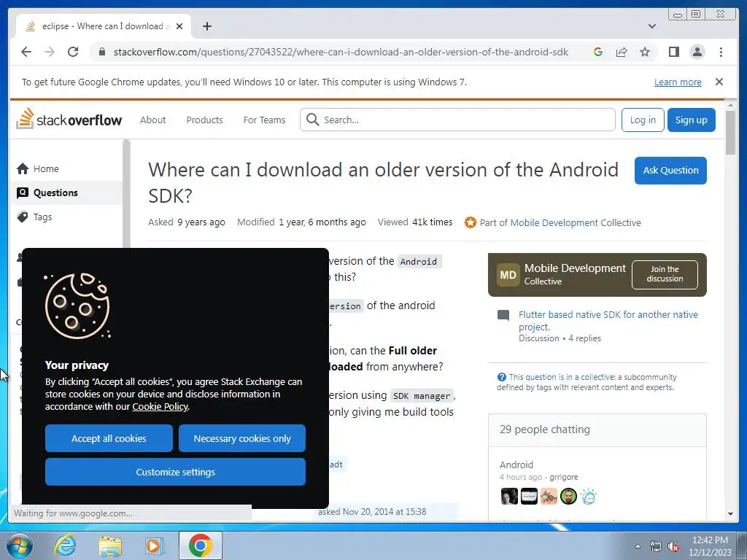Viewport: 747px width, 560px height.
Task: Open the Windows Start menu
Action: tap(19, 545)
